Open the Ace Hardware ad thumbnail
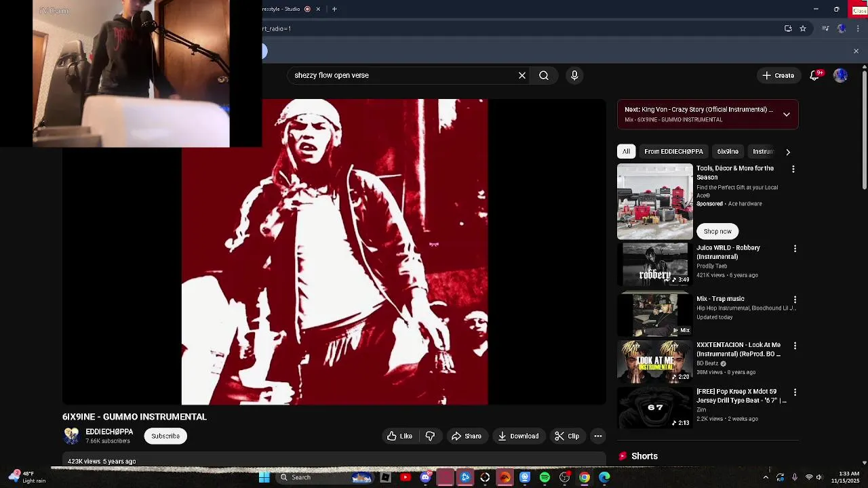The height and width of the screenshot is (488, 868). (655, 202)
